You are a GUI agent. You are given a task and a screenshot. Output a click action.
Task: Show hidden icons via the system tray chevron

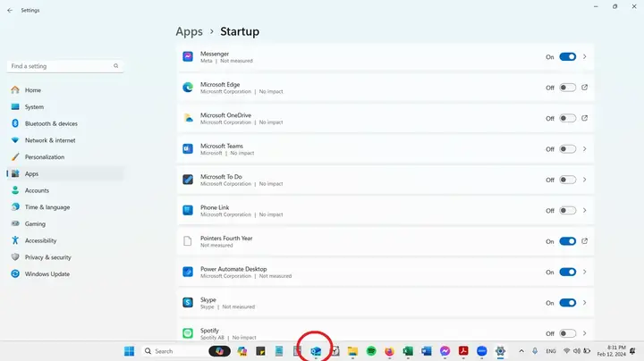[x=521, y=351]
